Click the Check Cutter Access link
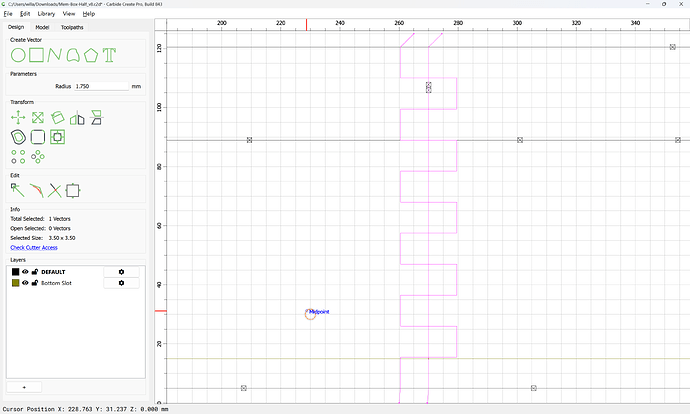This screenshot has height=414, width=690. coord(34,248)
